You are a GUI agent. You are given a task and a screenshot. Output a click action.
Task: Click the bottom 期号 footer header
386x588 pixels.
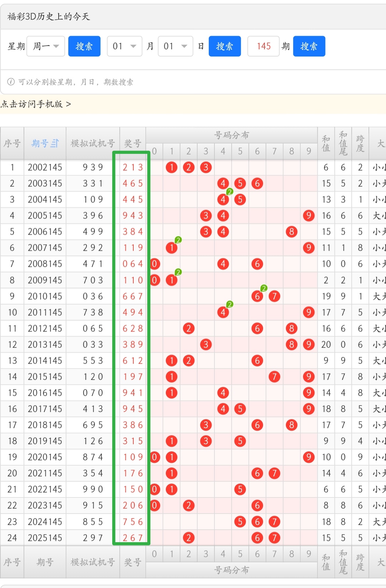click(45, 562)
